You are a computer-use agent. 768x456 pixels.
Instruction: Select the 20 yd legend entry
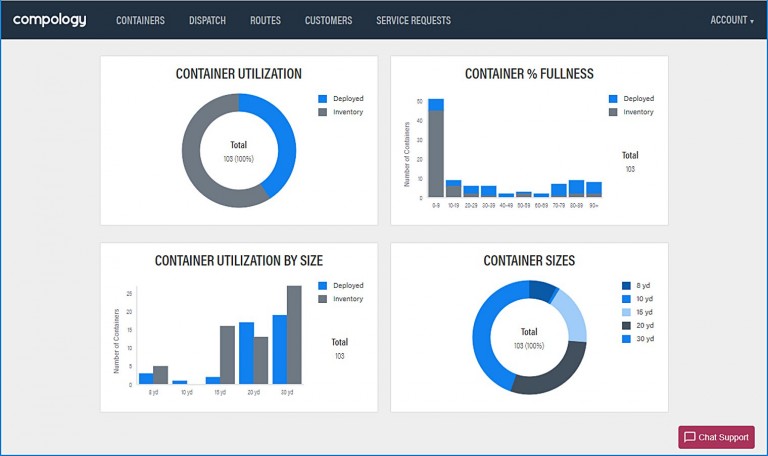click(x=637, y=325)
